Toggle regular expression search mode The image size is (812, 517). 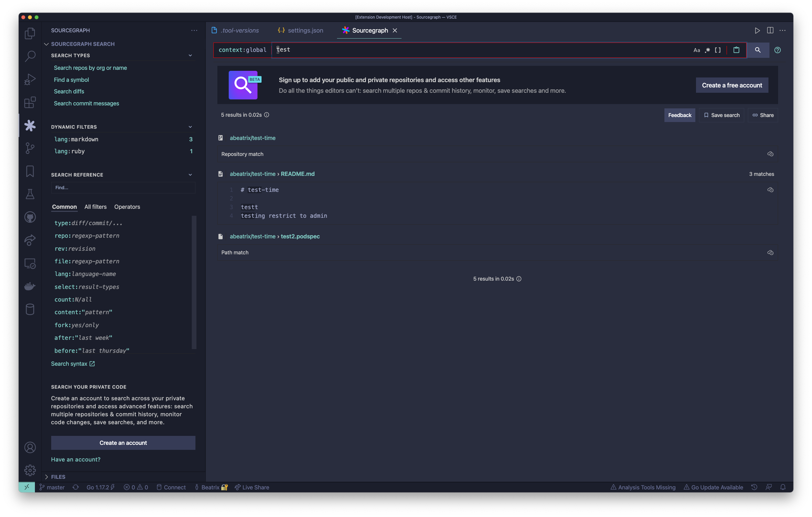pos(707,50)
